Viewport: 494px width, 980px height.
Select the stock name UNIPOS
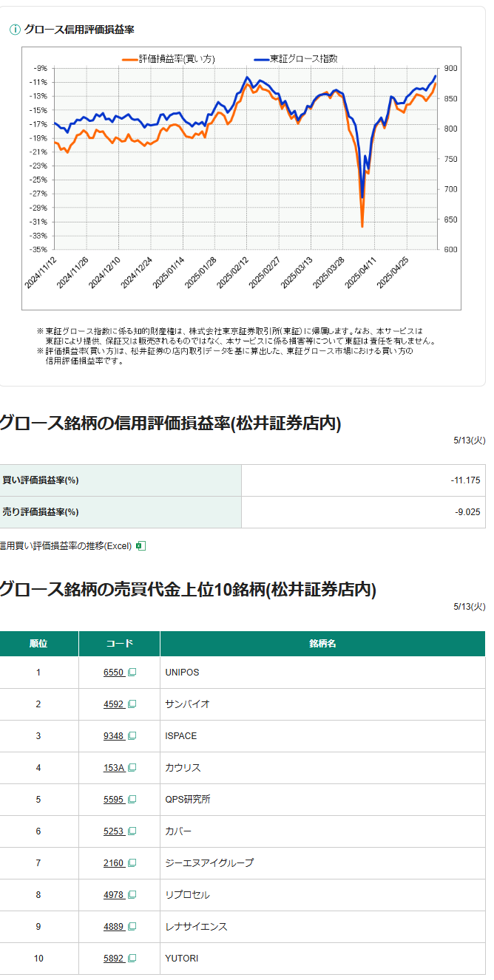[x=183, y=673]
